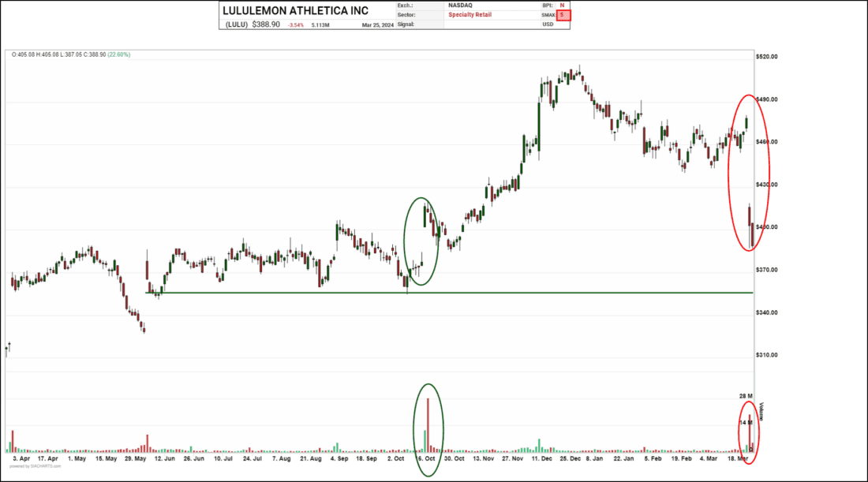Click the Mar 25, 2024 date
Viewport: 868px width, 482px height.
click(377, 25)
